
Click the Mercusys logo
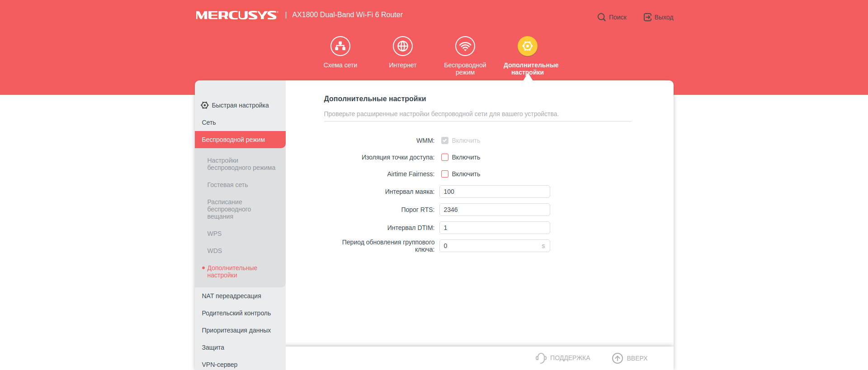tap(236, 15)
